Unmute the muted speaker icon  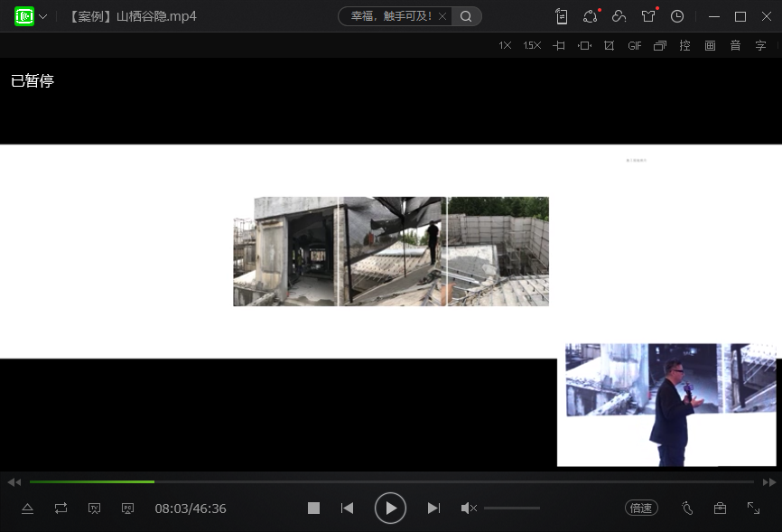tap(468, 509)
